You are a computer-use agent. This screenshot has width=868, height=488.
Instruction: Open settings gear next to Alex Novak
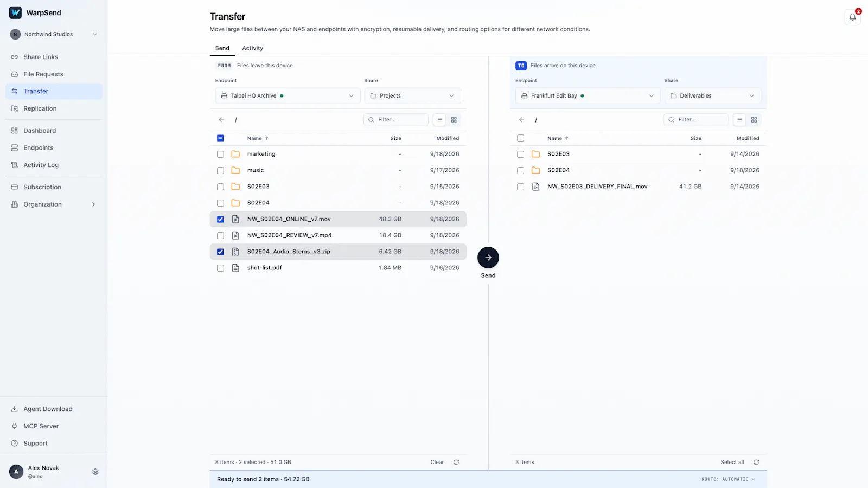pyautogui.click(x=95, y=472)
